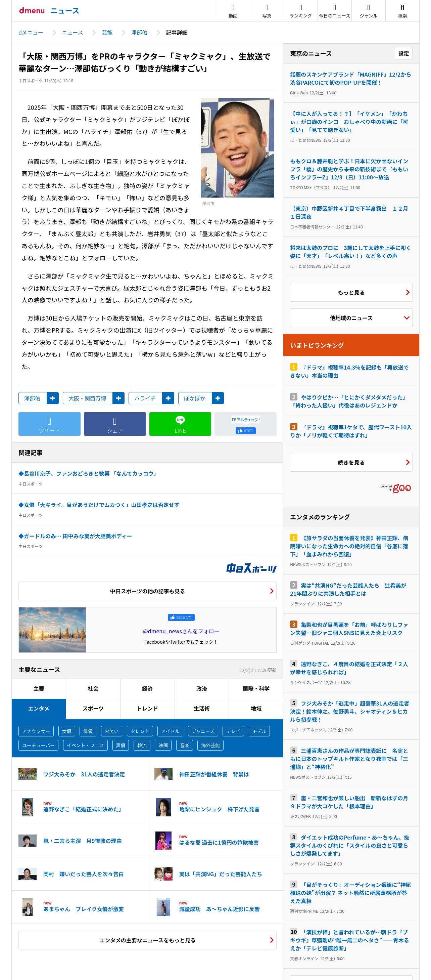Open the ランキング header icon
The image size is (431, 980).
(x=300, y=11)
